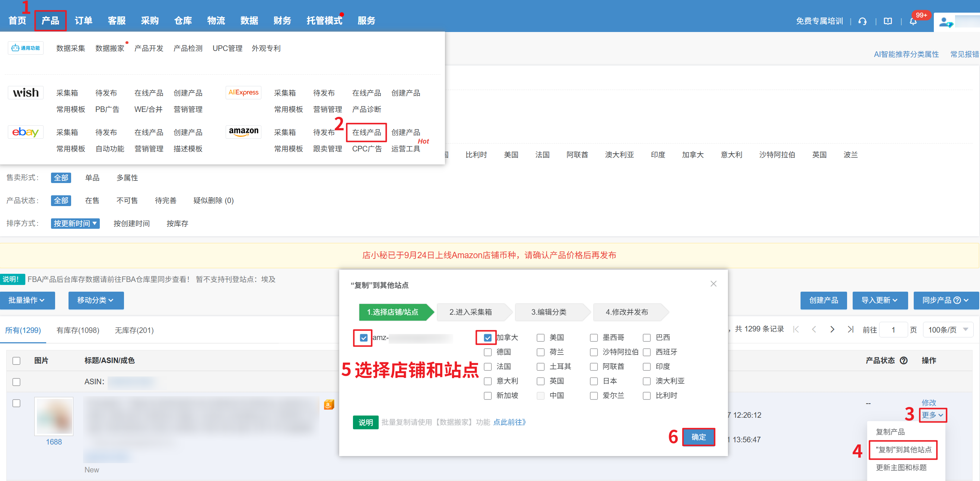Switch to the 有库存(1098) tab

pos(77,330)
